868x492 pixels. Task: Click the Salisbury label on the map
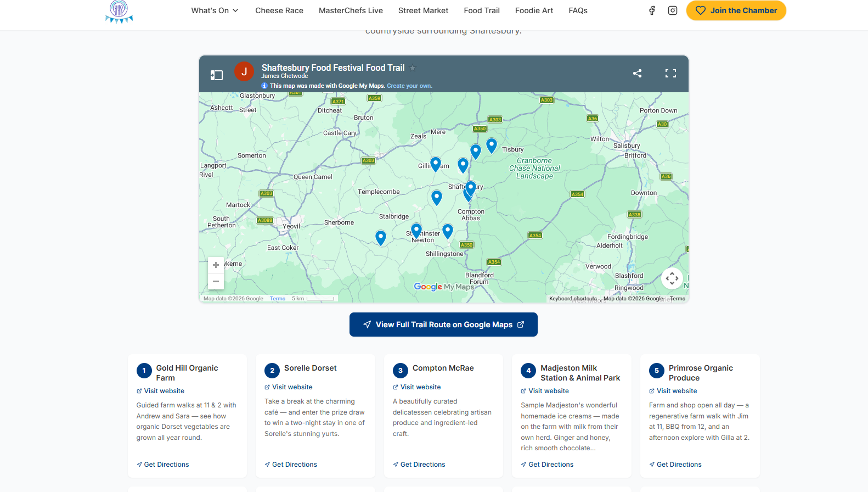tap(627, 146)
